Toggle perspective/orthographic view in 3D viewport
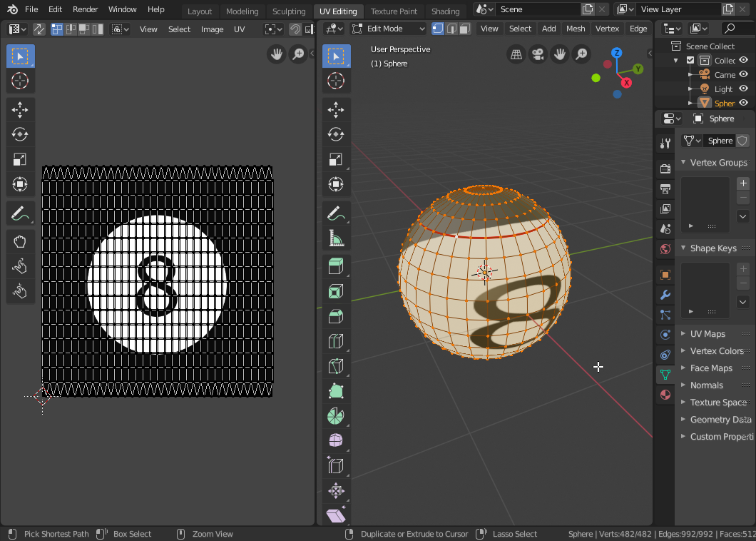This screenshot has width=756, height=541. click(516, 54)
